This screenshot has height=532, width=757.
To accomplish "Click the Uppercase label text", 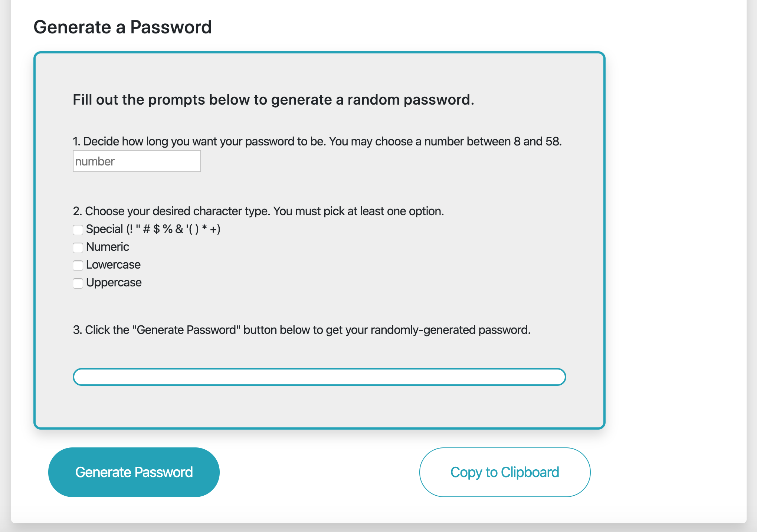I will tap(114, 283).
